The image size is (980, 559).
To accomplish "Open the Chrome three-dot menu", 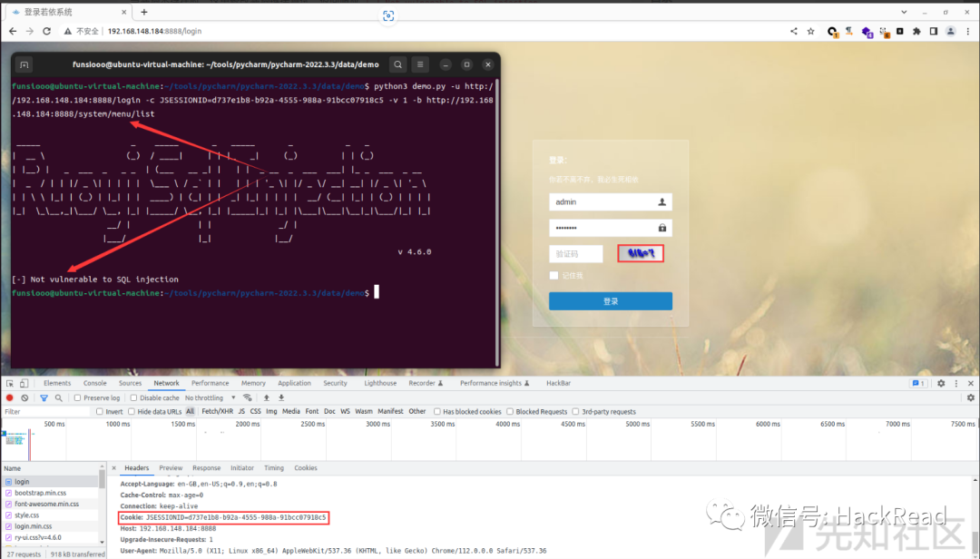I will pyautogui.click(x=968, y=31).
